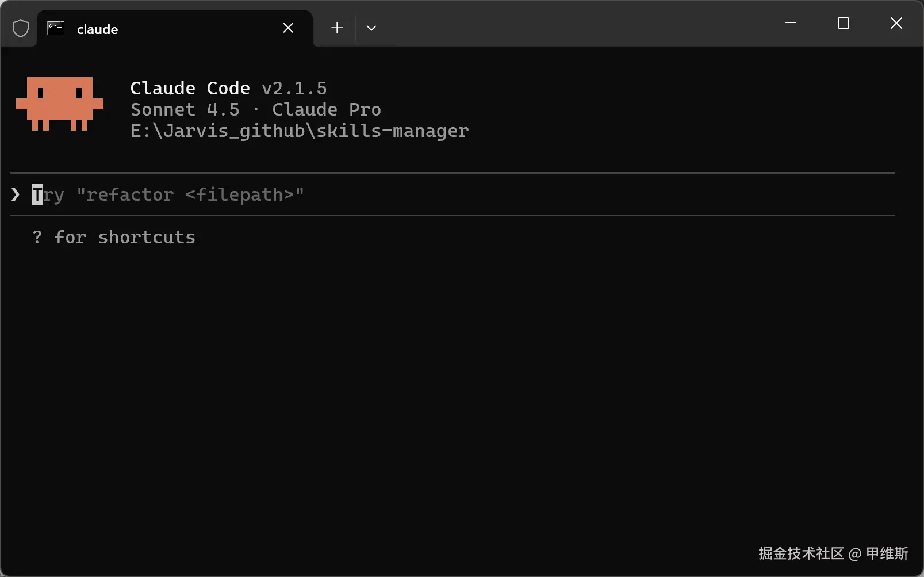Click the empty title bar area

[x=575, y=23]
